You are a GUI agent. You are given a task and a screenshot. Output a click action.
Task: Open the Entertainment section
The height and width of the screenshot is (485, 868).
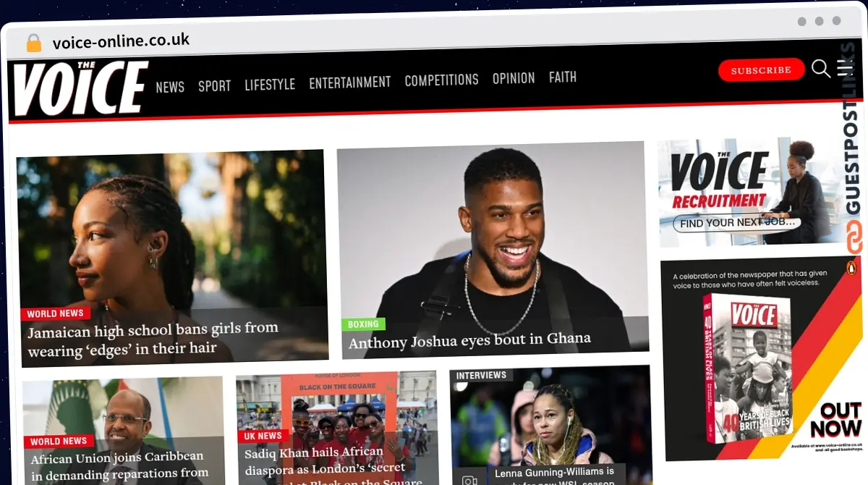[x=349, y=83]
